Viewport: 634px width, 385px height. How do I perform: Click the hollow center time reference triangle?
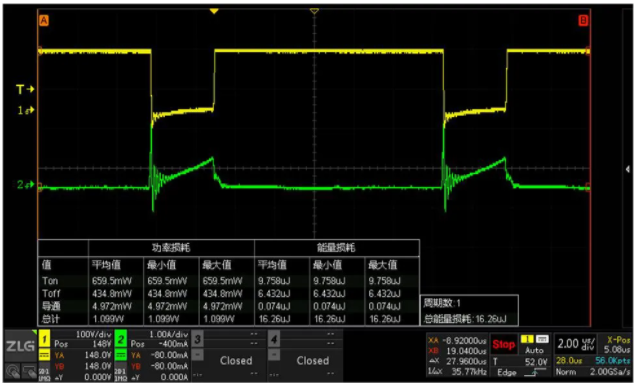click(x=314, y=12)
